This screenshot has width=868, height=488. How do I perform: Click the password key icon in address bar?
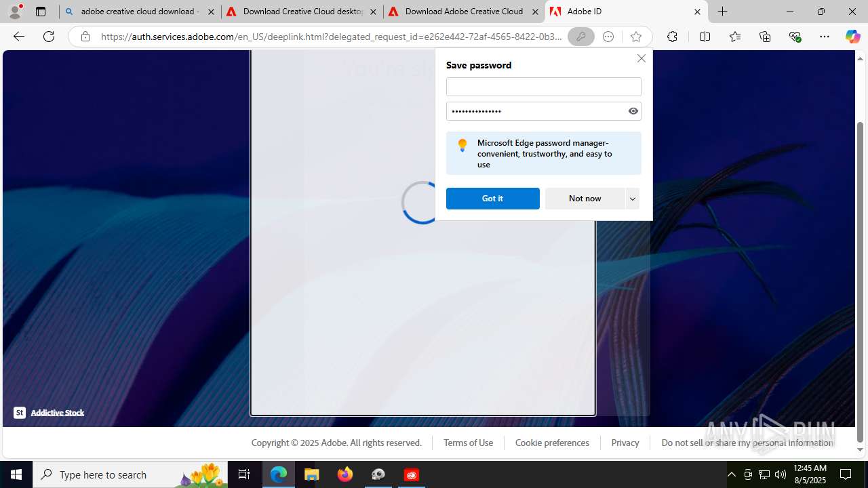(581, 37)
